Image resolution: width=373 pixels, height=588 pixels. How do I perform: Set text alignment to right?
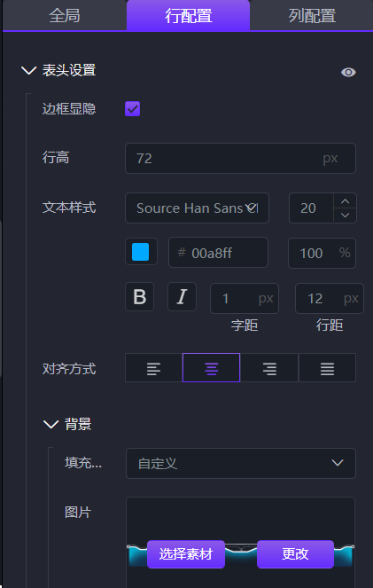[x=269, y=368]
